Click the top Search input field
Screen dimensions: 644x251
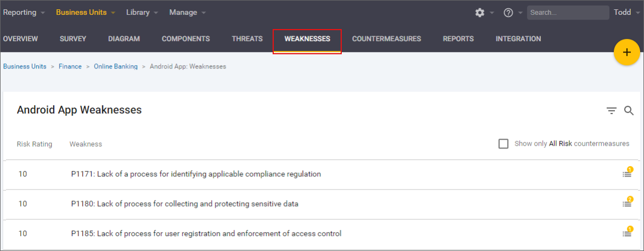(x=567, y=13)
